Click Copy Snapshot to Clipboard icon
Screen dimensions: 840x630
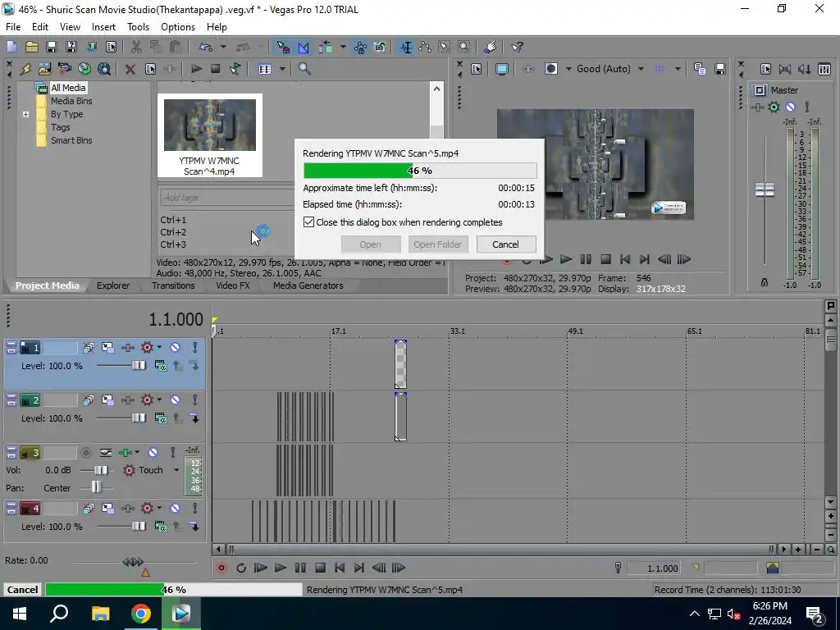(700, 69)
